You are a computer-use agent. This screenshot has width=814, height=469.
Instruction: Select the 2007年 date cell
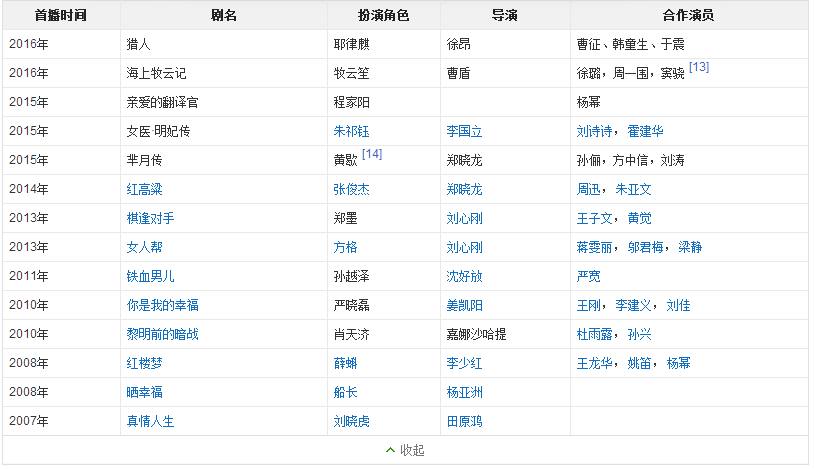[61, 422]
